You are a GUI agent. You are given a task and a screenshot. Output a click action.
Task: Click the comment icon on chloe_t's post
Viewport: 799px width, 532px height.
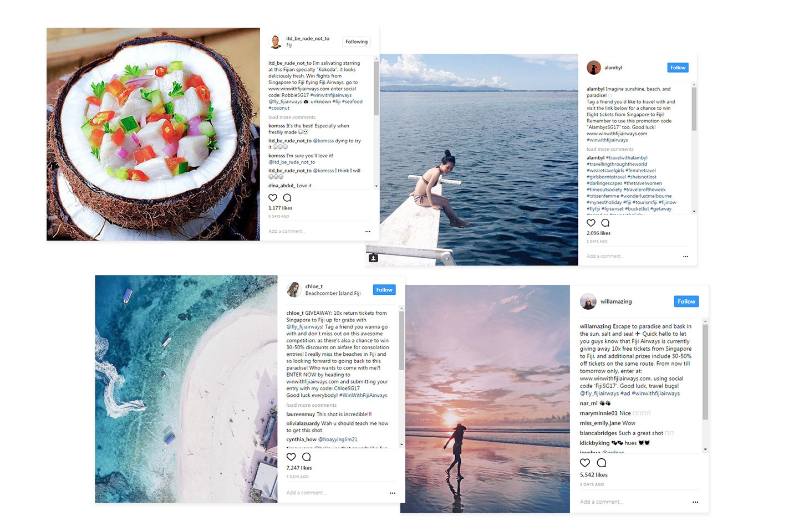(x=306, y=457)
